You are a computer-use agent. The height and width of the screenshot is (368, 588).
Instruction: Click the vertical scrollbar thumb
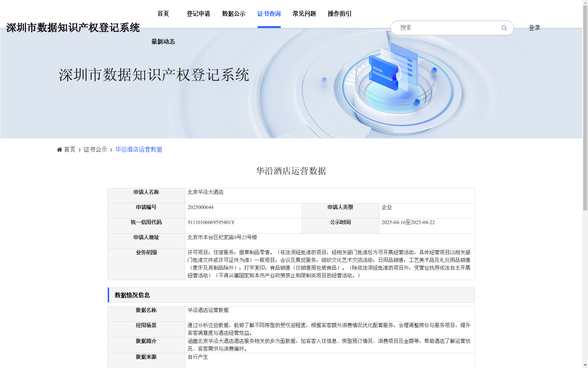(585, 108)
